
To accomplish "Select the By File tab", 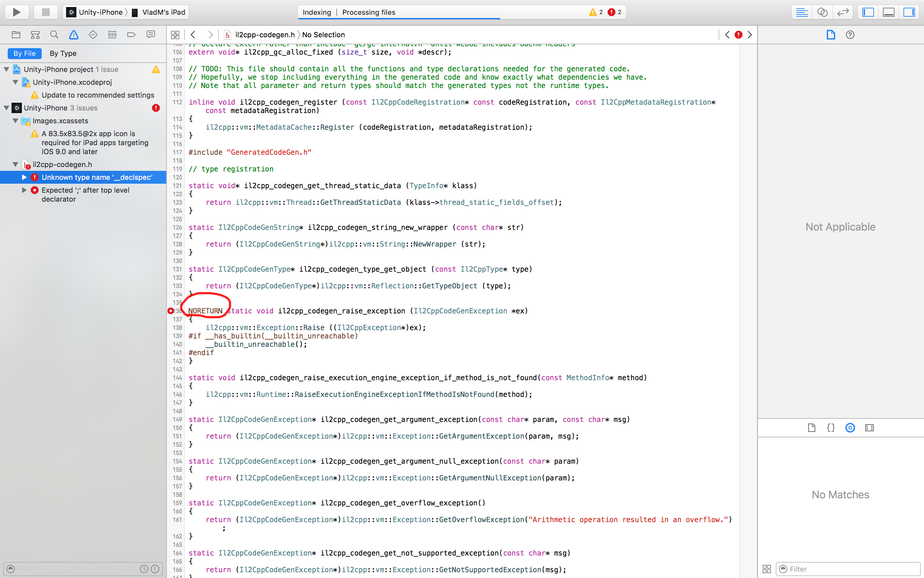I will (24, 54).
